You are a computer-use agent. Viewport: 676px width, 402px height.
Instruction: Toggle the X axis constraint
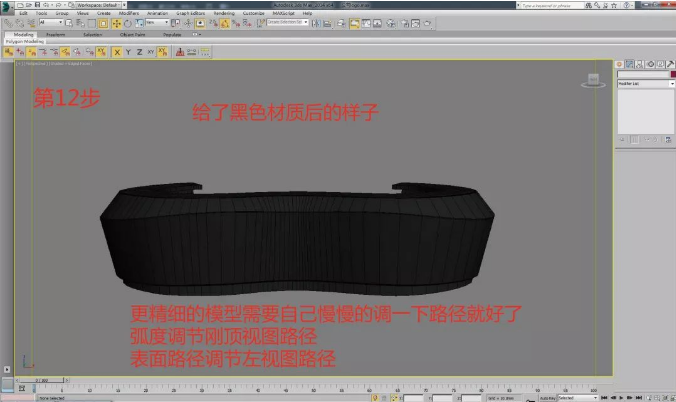117,51
